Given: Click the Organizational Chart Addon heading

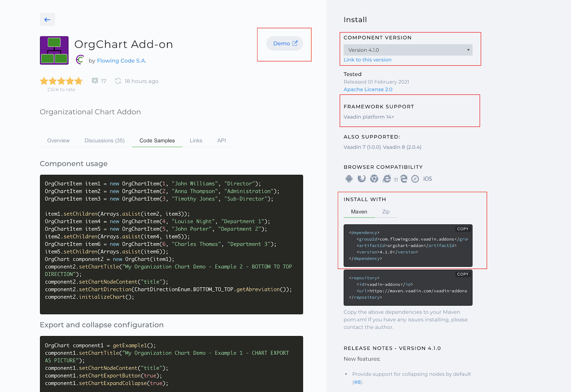Looking at the screenshot, I should point(90,112).
